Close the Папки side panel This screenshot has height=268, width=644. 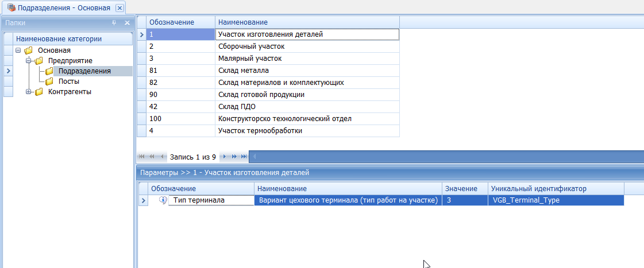point(127,23)
